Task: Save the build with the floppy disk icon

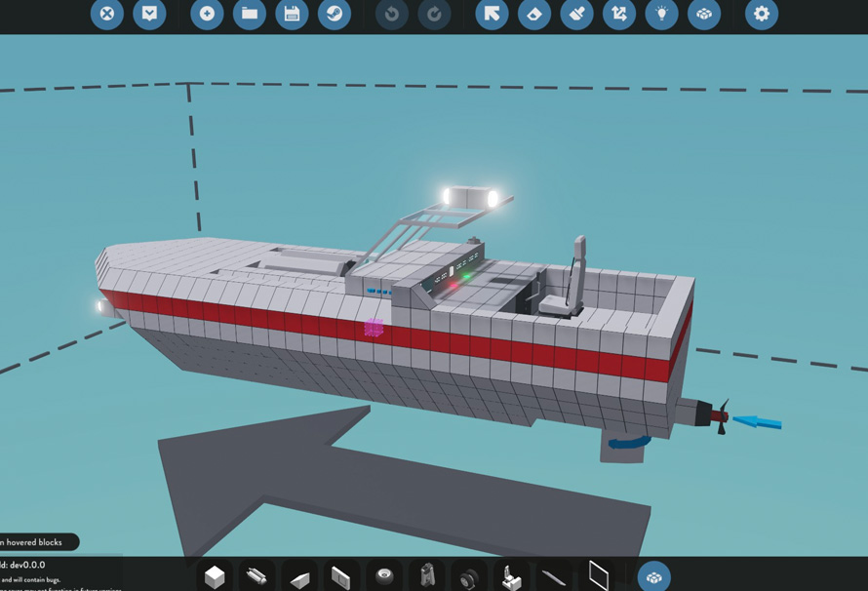Action: coord(292,14)
